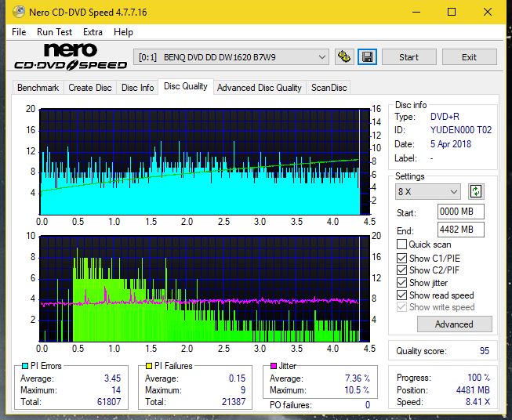Click the Exit button

(469, 57)
